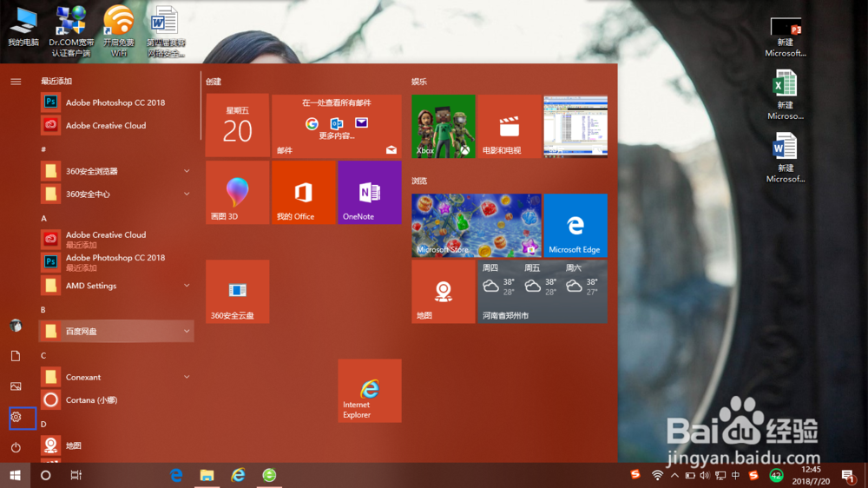The width and height of the screenshot is (868, 488).
Task: Open the Xbox tile
Action: 444,126
